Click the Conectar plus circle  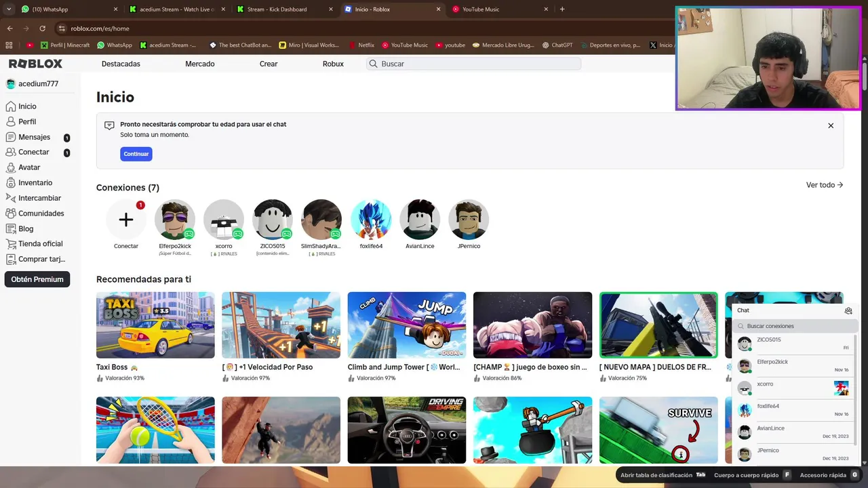pyautogui.click(x=126, y=220)
